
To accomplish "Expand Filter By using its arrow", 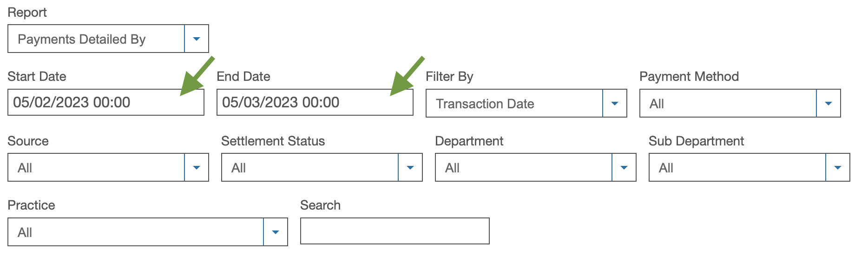I will pos(615,104).
